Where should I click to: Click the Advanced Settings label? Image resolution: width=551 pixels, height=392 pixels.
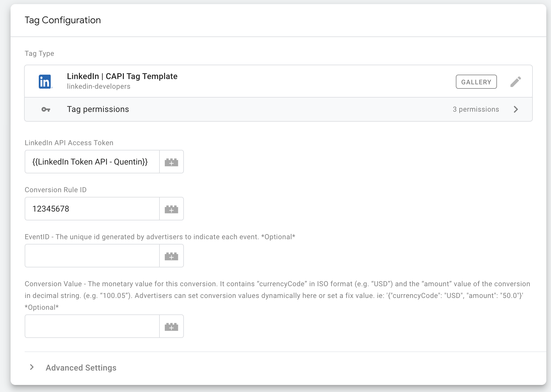pyautogui.click(x=81, y=368)
